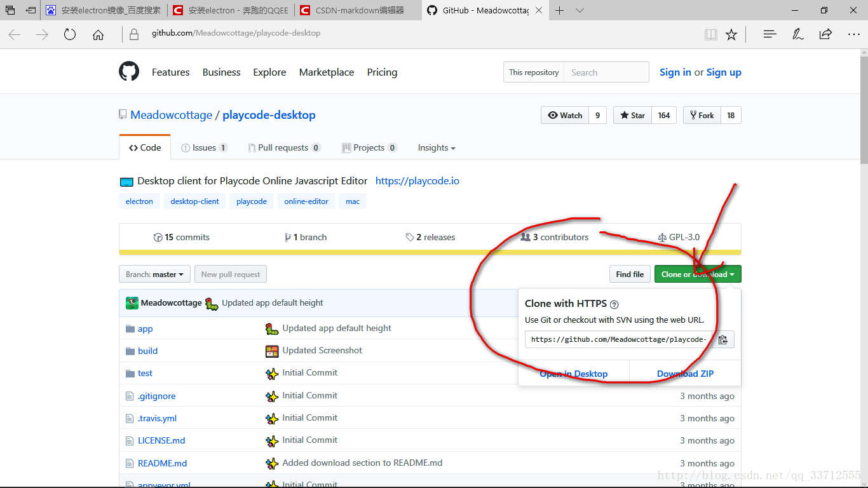Open the README.md file
The width and height of the screenshot is (868, 488).
[162, 463]
